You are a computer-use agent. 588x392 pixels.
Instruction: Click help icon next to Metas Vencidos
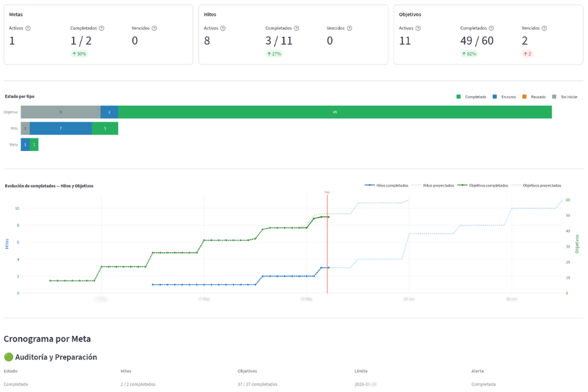154,28
